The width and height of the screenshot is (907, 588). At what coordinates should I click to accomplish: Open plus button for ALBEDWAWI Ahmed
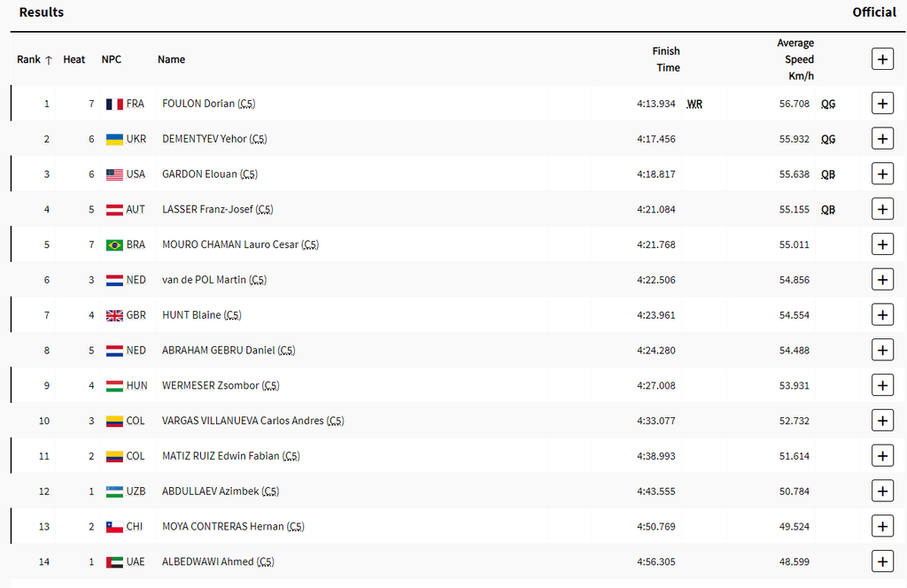click(x=882, y=561)
